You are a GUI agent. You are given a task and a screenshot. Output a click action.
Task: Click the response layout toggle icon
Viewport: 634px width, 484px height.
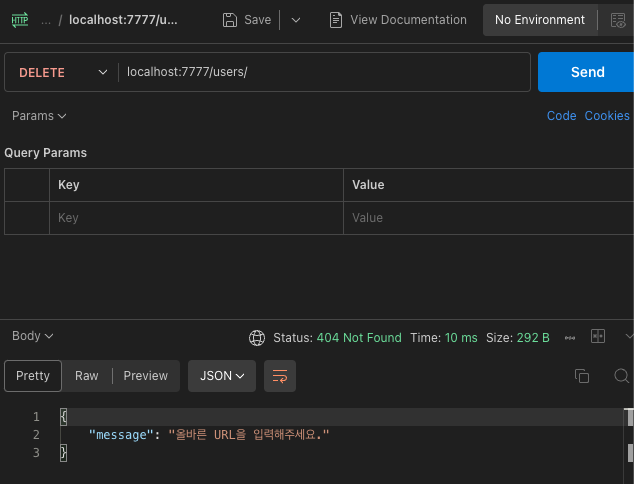click(598, 336)
